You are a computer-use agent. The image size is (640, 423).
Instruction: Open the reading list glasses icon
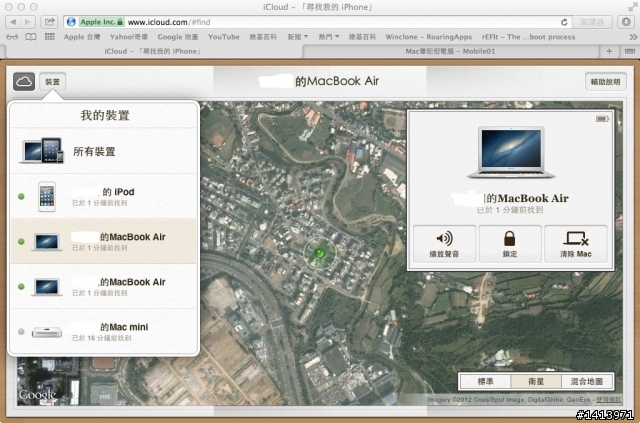(x=12, y=37)
